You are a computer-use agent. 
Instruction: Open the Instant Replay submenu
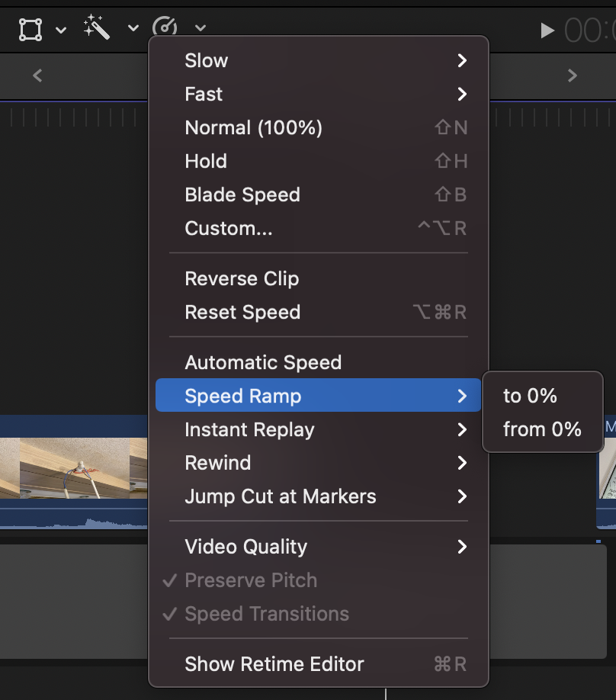(x=318, y=429)
